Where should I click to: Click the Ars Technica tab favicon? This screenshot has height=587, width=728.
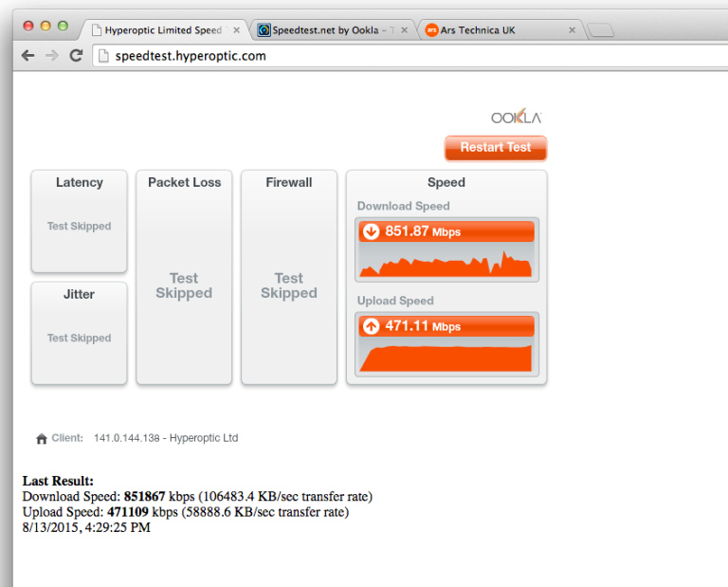click(x=431, y=30)
